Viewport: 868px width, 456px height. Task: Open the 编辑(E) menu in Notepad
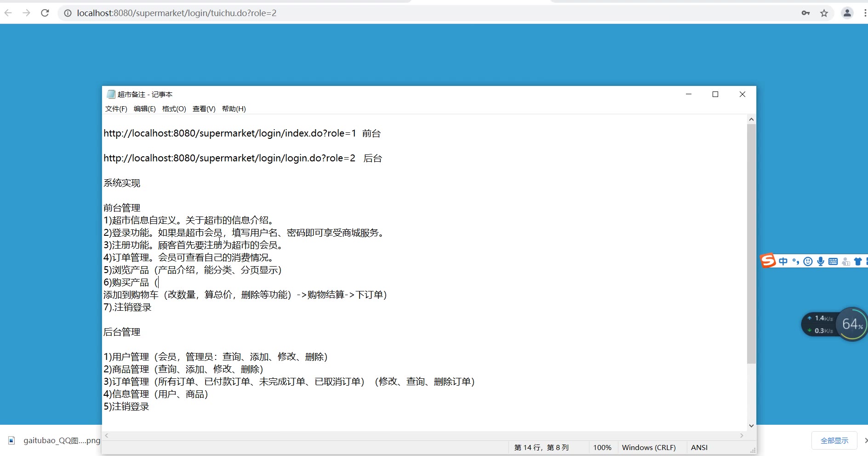coord(144,109)
